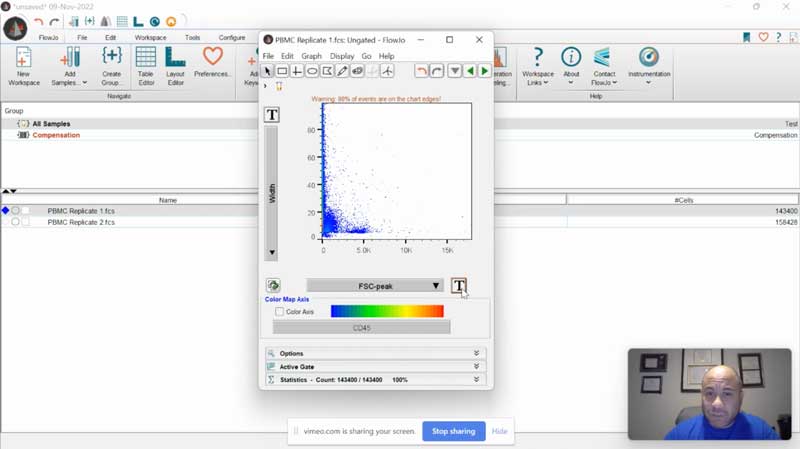The height and width of the screenshot is (449, 800).
Task: Switch to the FlowJo ribbon tab
Action: pyautogui.click(x=48, y=37)
